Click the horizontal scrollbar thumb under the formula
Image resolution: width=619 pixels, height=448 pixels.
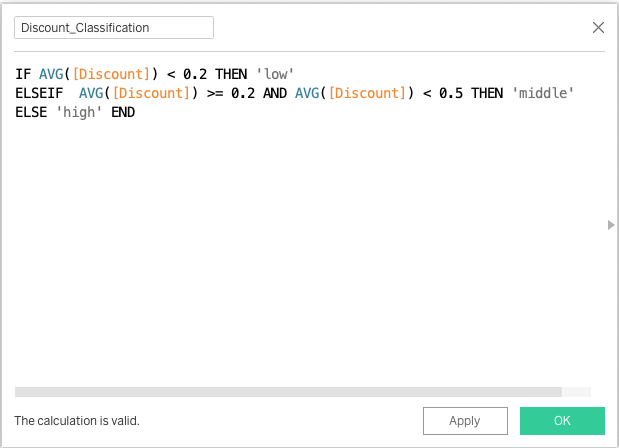click(x=288, y=392)
